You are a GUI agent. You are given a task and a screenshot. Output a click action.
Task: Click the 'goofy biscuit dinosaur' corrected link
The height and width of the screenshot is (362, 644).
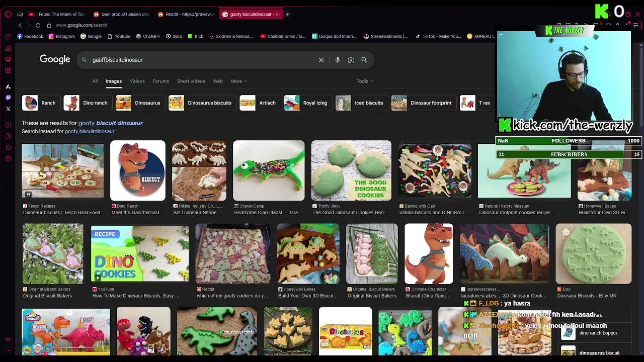pos(111,123)
